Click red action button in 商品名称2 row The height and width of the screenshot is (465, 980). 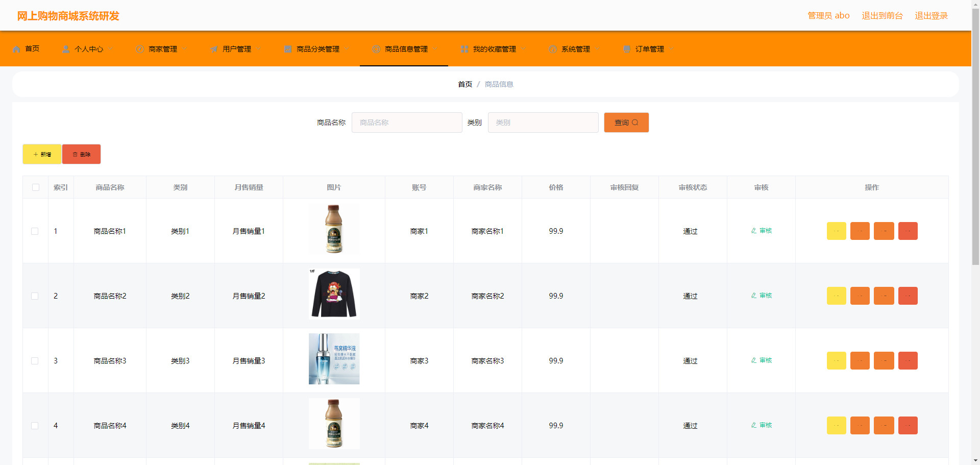[x=908, y=296]
